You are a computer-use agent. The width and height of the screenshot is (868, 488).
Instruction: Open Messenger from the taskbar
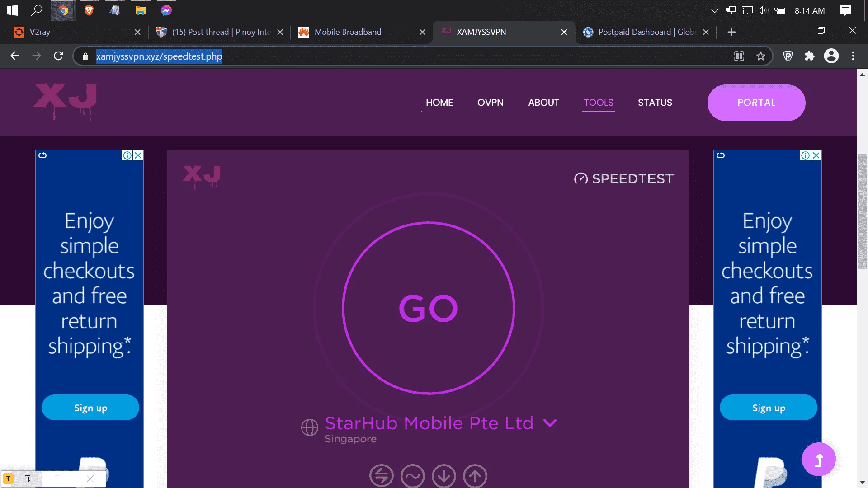tap(166, 10)
